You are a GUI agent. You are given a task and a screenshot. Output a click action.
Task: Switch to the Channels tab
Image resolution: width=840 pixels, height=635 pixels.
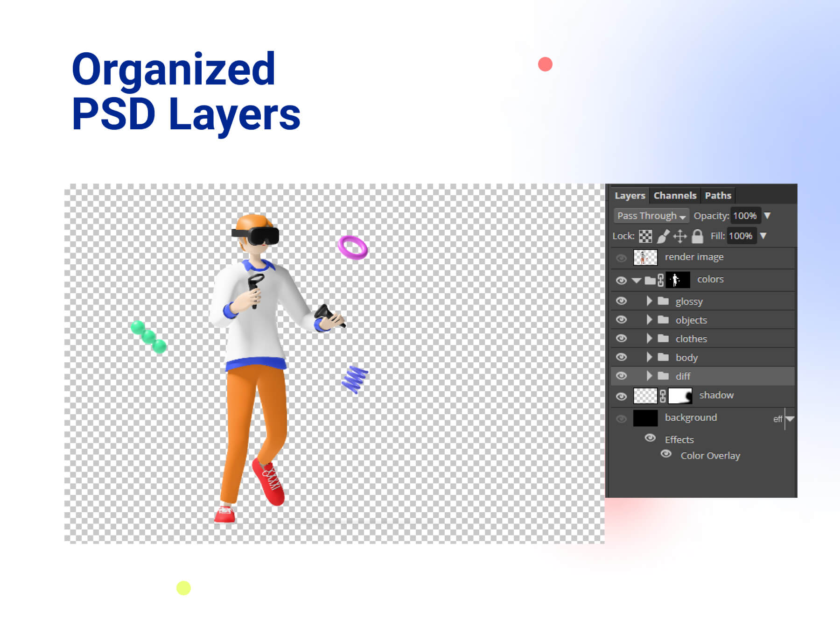click(675, 195)
